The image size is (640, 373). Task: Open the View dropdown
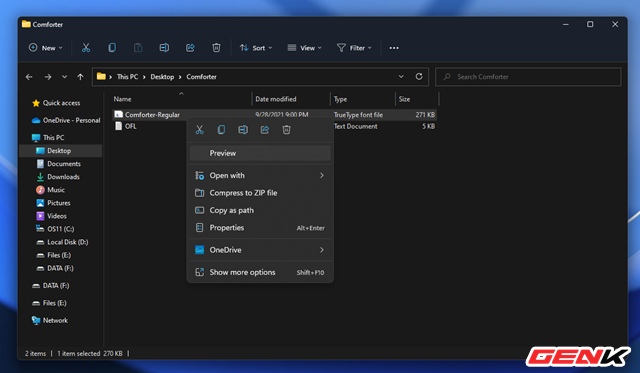[304, 48]
